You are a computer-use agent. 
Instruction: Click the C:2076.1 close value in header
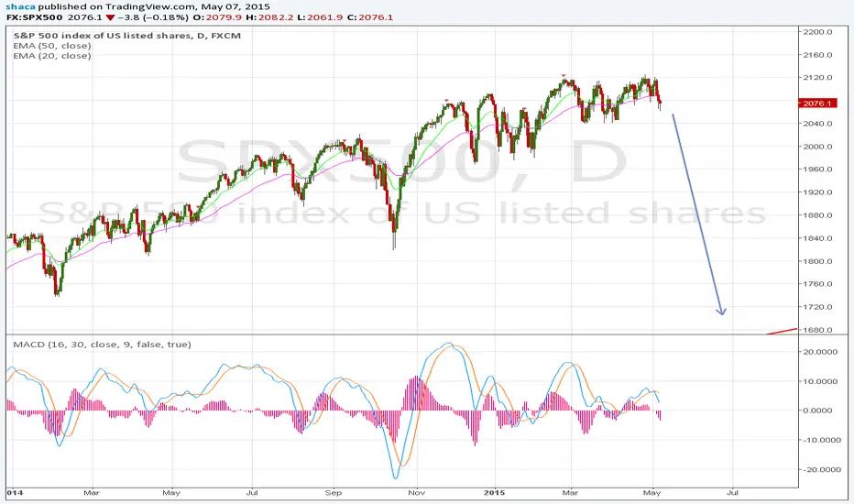click(370, 17)
